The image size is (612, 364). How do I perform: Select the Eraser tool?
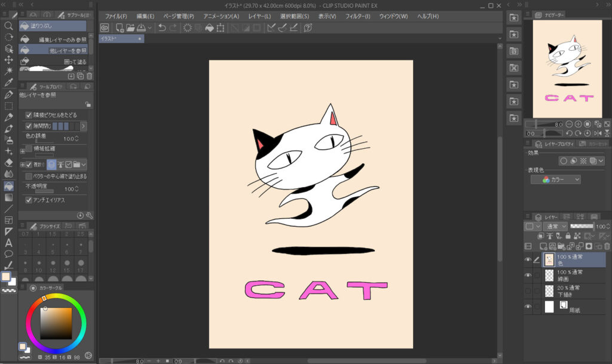pos(9,163)
